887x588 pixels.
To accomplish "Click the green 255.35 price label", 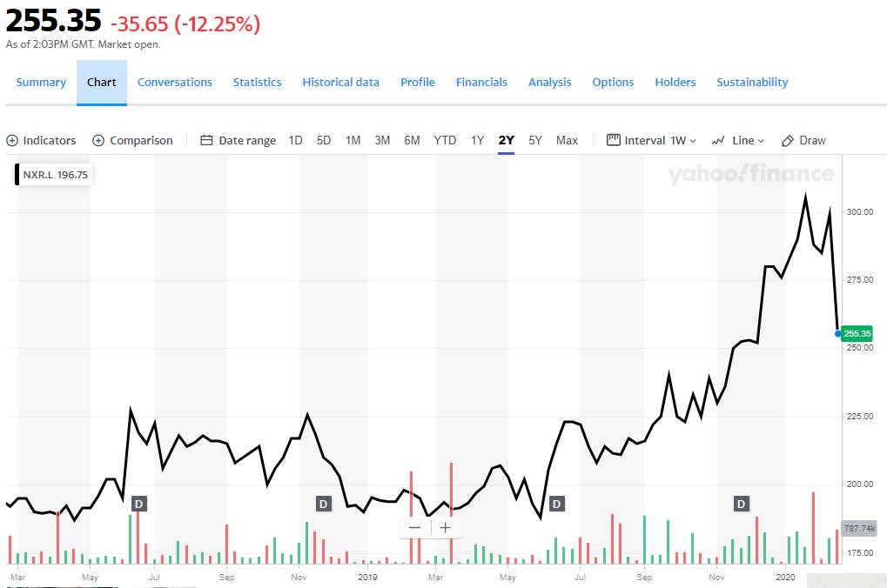I will (x=857, y=334).
